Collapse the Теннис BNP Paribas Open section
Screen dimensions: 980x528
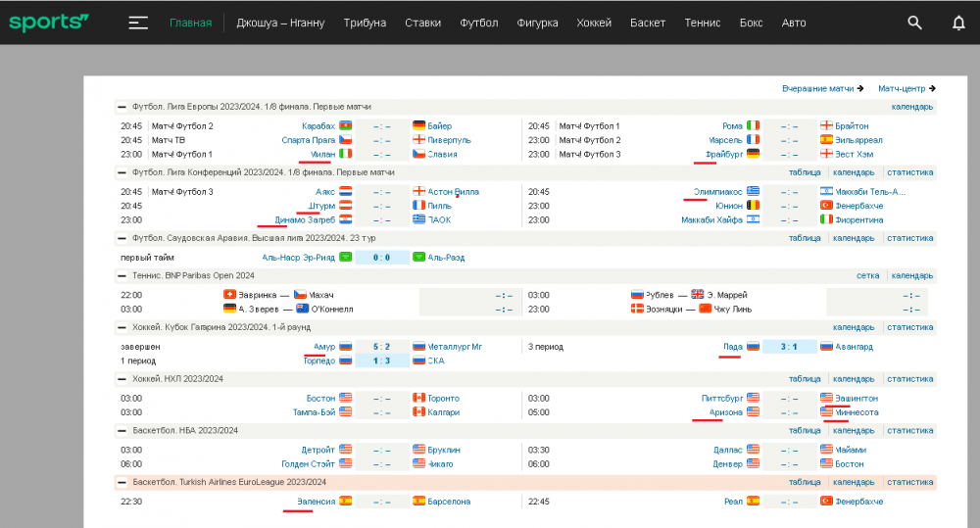pyautogui.click(x=122, y=276)
